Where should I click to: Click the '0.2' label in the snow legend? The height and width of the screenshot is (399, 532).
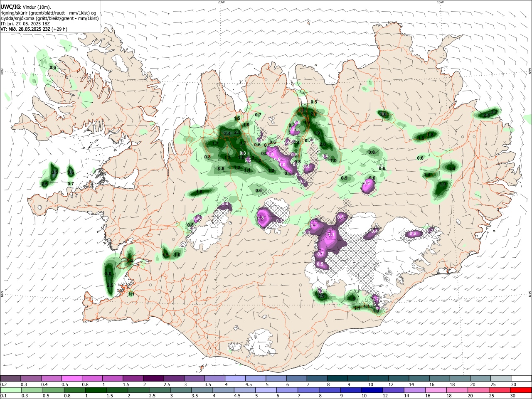(3, 384)
